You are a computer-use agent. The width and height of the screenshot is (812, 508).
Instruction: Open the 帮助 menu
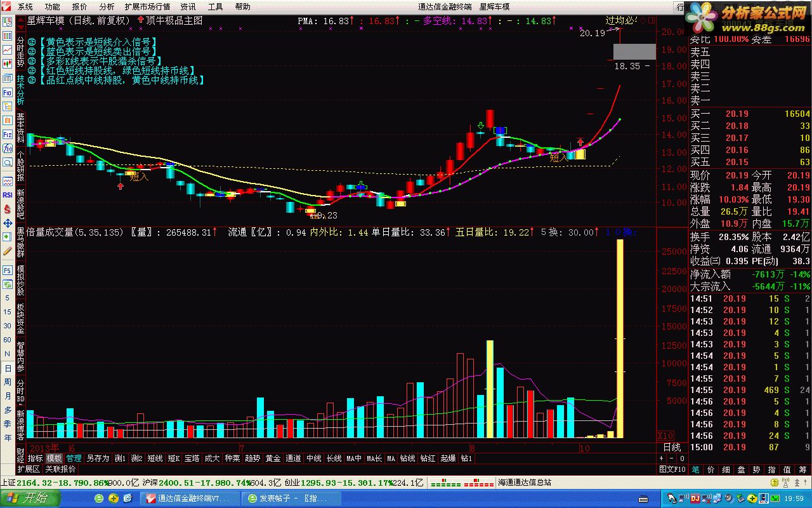(243, 6)
